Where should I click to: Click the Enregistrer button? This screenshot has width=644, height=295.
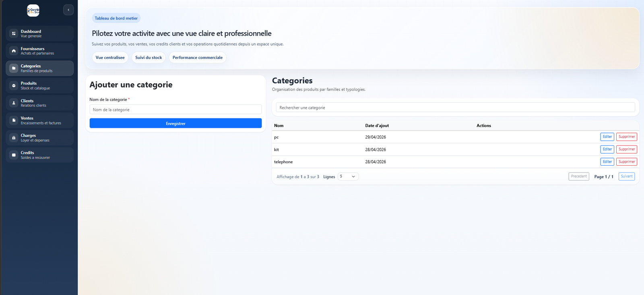tap(175, 123)
